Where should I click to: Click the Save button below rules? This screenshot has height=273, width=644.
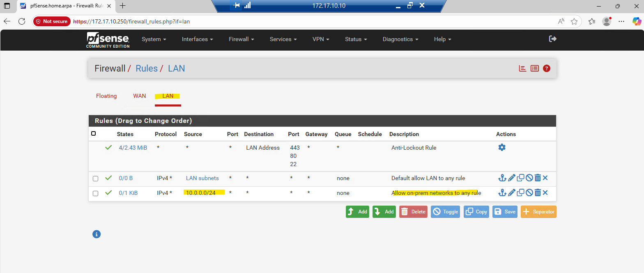505,212
